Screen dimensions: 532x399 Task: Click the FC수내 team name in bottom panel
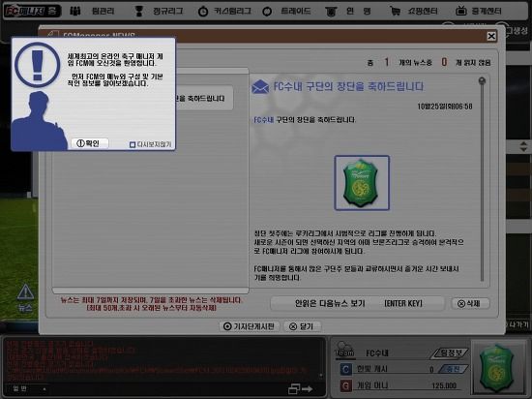pos(377,353)
